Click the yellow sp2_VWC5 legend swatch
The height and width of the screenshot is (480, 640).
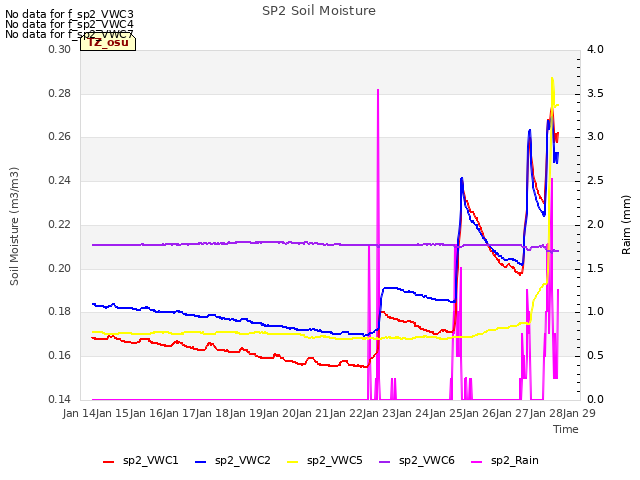point(293,462)
